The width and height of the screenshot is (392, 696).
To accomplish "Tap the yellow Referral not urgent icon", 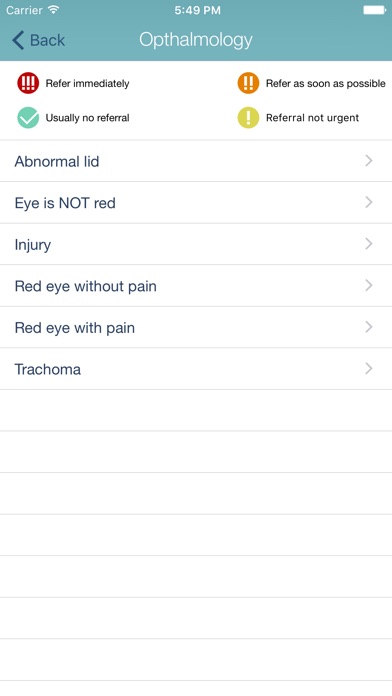I will click(248, 118).
